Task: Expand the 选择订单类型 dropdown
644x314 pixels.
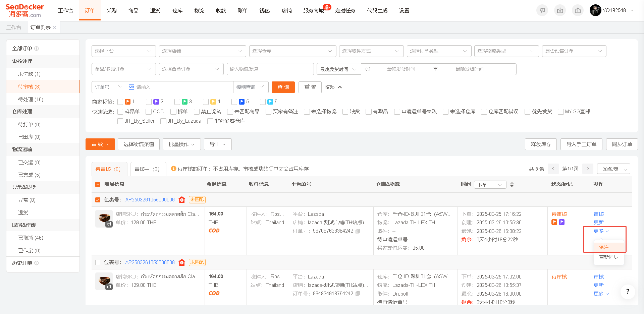Action: [x=439, y=51]
